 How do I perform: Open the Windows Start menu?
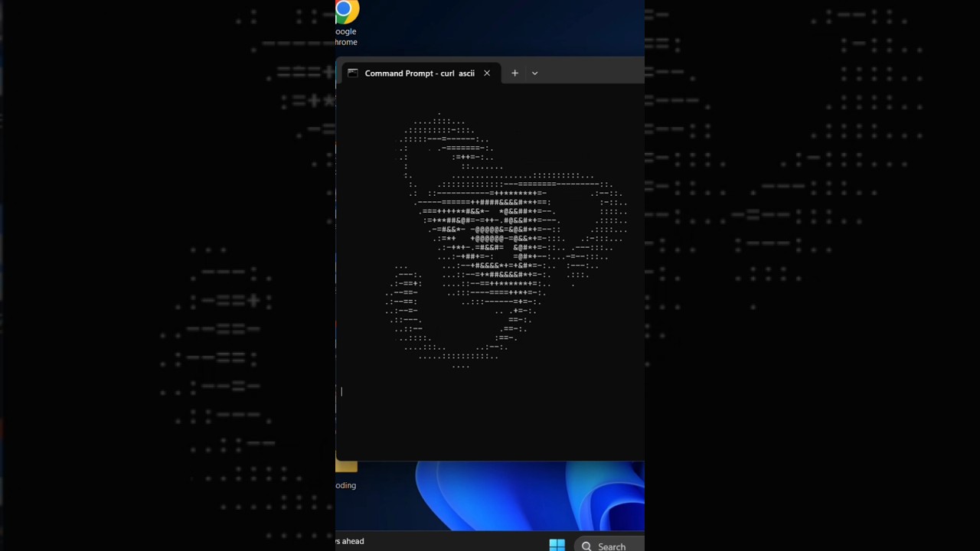point(557,545)
